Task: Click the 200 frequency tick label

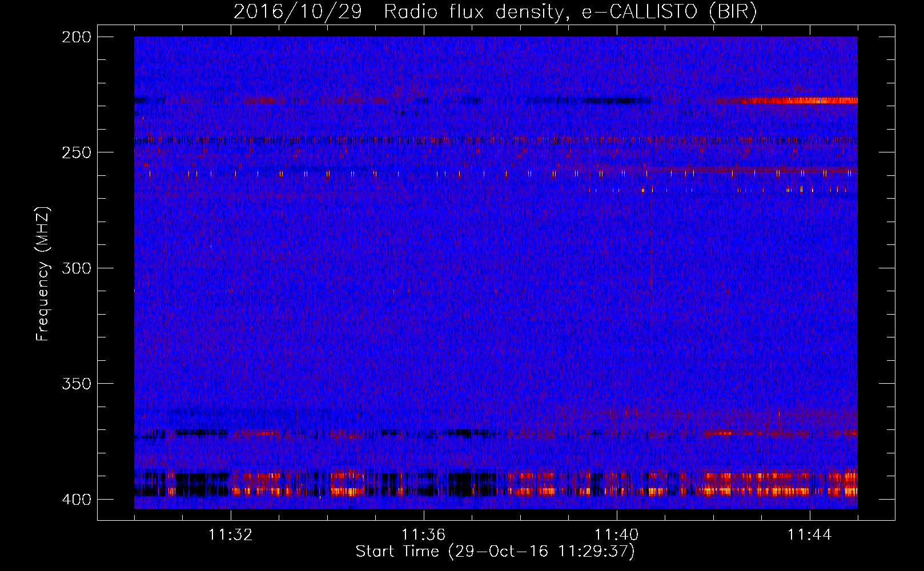Action: pos(76,37)
